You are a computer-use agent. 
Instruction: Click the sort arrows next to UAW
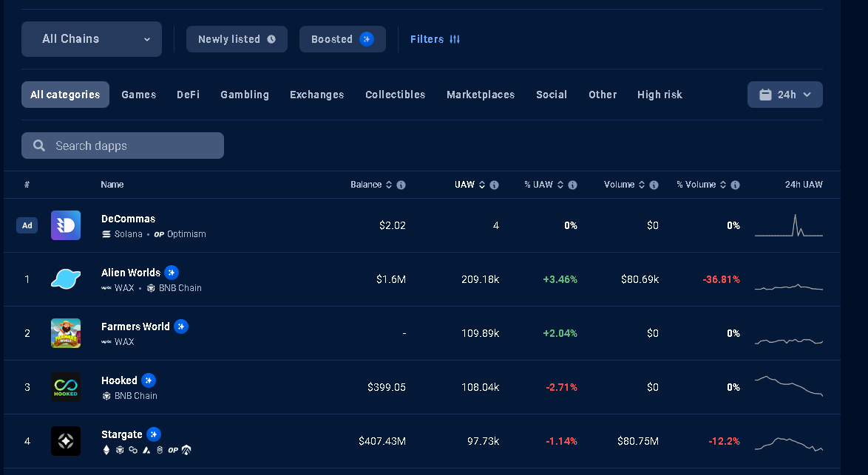(x=481, y=185)
